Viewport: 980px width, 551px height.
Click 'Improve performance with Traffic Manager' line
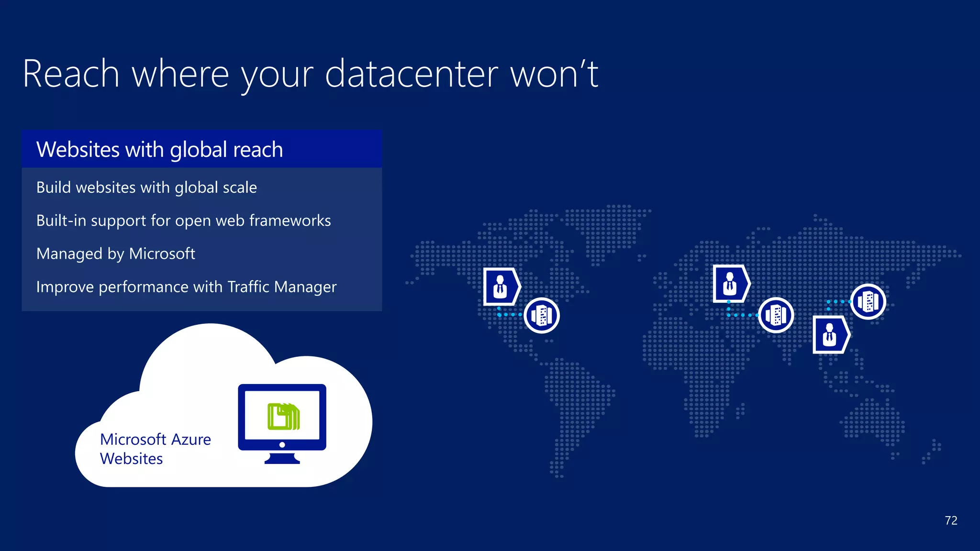[x=187, y=287]
